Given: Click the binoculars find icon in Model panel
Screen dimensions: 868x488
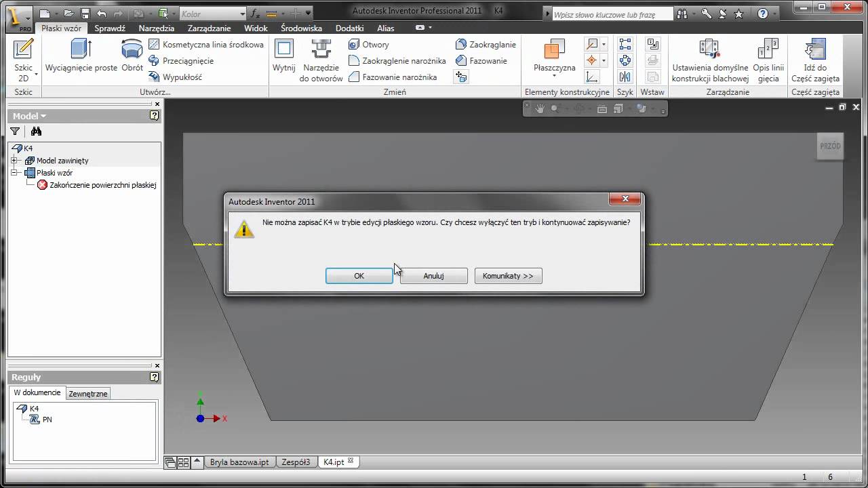Looking at the screenshot, I should (x=36, y=131).
